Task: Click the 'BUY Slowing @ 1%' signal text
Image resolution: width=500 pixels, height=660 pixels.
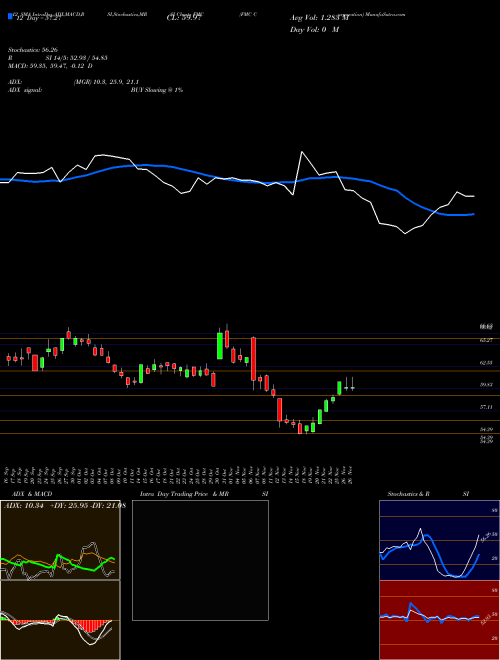Action: [157, 90]
